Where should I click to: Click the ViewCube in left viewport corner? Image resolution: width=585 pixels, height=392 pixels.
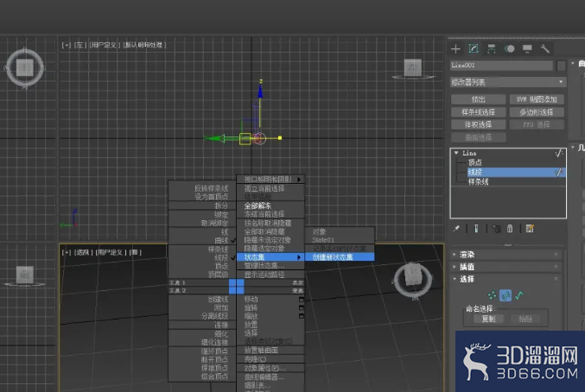(25, 68)
